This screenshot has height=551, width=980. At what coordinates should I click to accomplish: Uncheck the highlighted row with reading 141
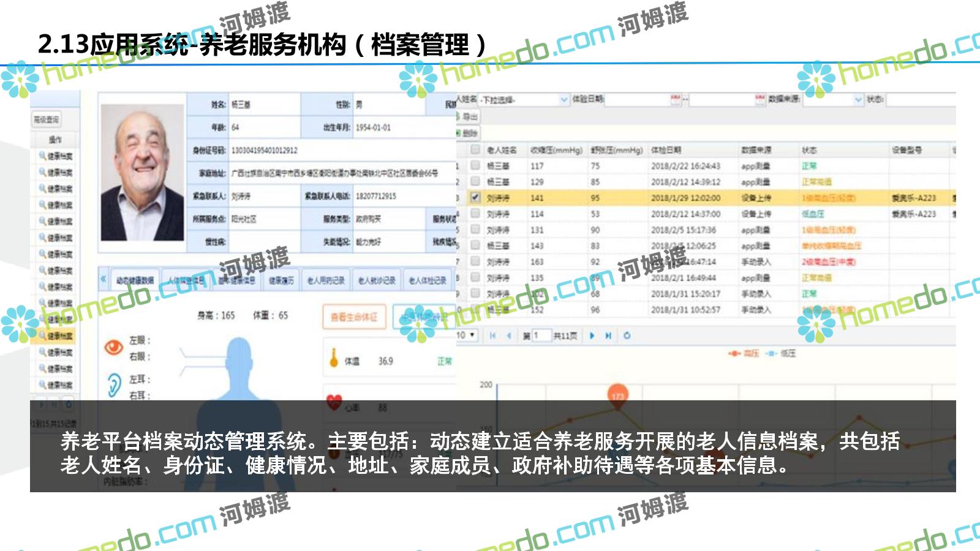click(x=475, y=198)
